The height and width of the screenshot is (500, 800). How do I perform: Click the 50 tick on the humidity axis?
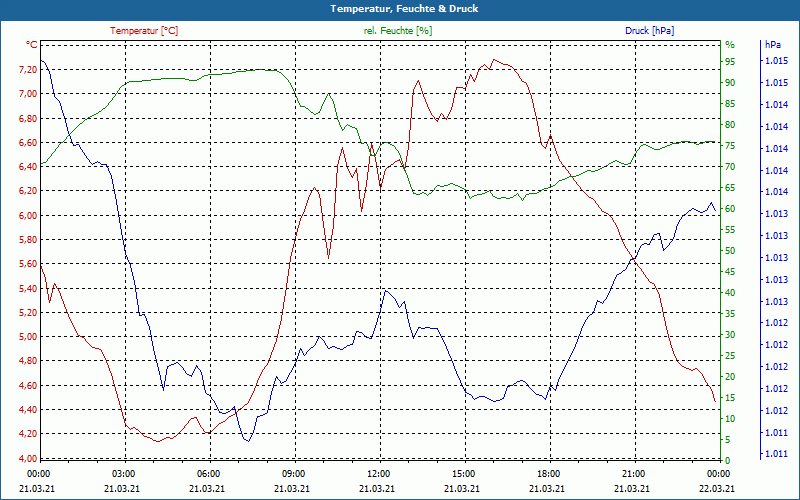[x=730, y=251]
